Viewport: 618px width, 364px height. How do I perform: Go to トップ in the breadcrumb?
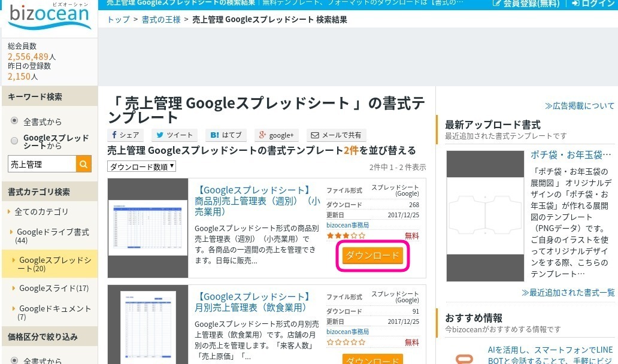pyautogui.click(x=118, y=19)
